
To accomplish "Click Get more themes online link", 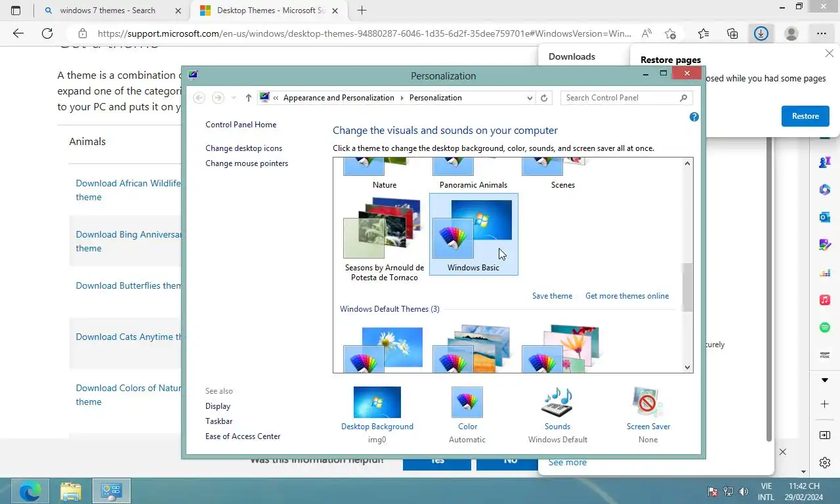I will (x=627, y=296).
